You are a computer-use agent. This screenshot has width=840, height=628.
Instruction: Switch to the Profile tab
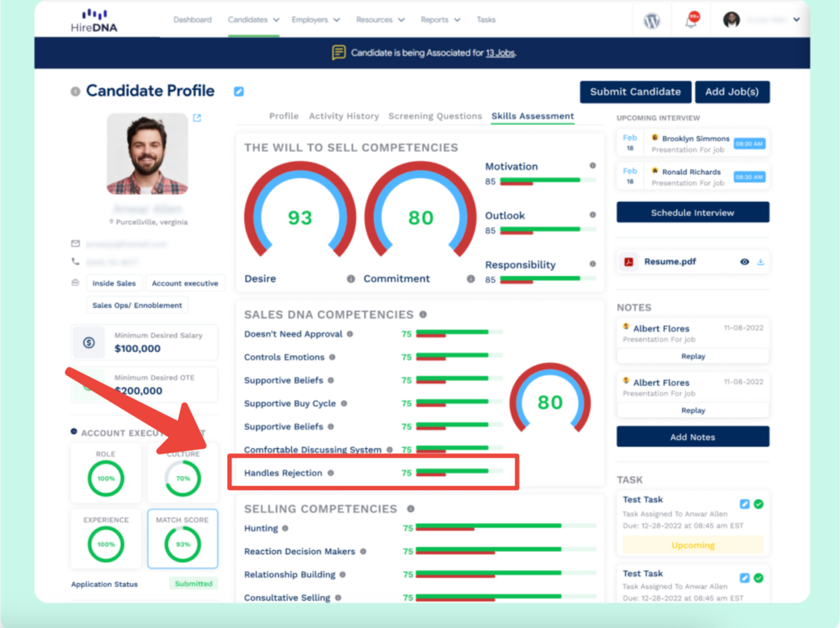(284, 116)
